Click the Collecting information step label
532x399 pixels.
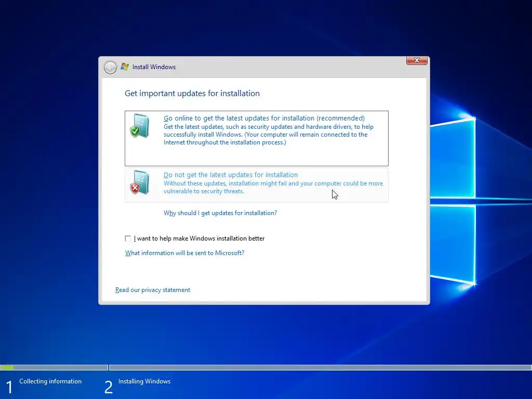(50, 381)
